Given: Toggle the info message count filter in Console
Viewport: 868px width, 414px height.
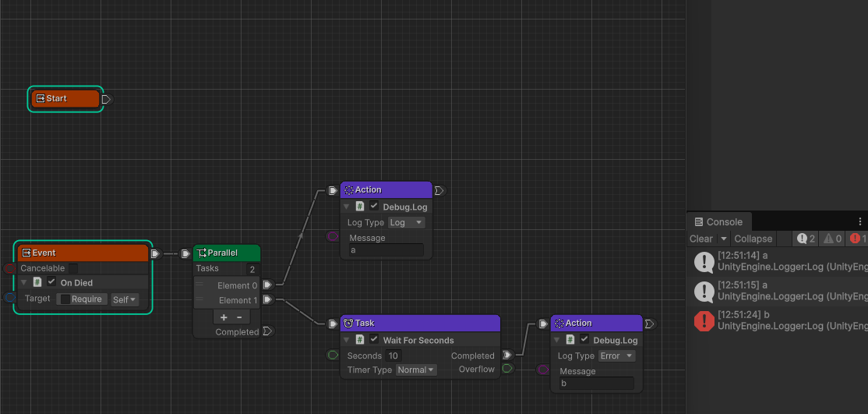Looking at the screenshot, I should 805,239.
